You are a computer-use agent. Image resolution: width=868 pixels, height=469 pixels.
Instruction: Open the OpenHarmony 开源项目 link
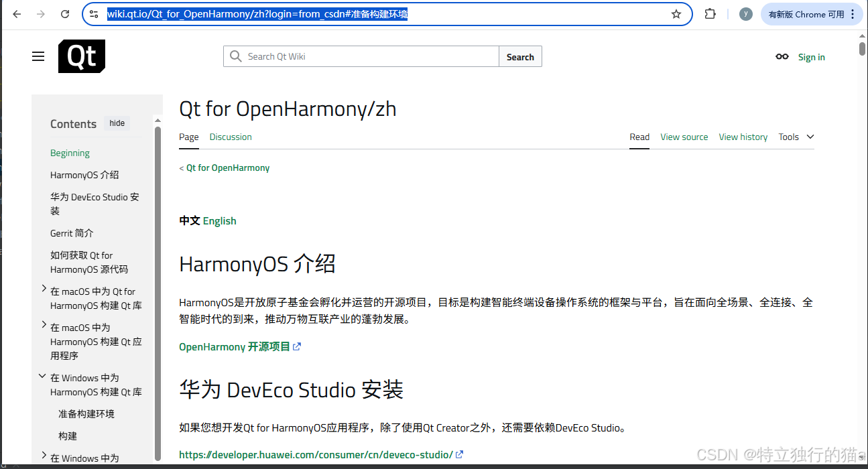(x=235, y=346)
